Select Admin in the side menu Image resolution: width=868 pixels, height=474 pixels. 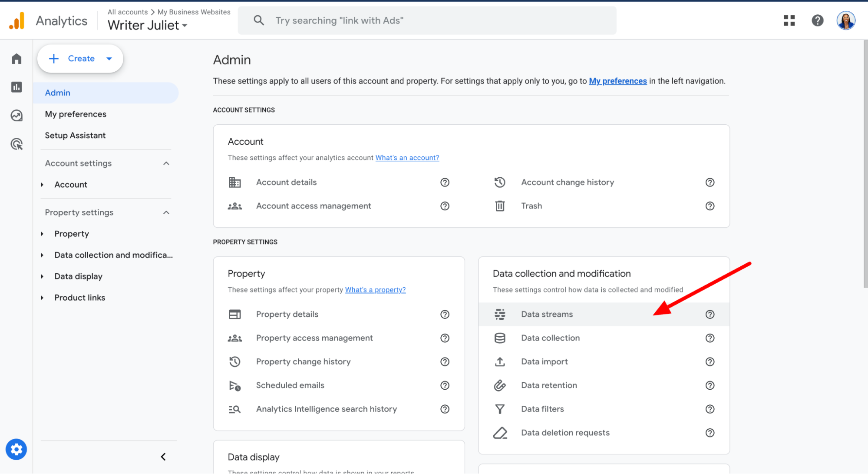pos(106,93)
